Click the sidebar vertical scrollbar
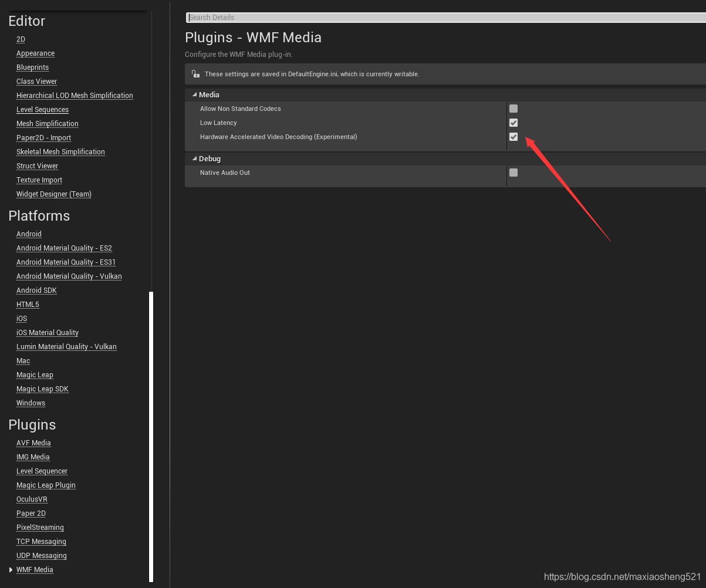This screenshot has height=588, width=706. pos(151,437)
